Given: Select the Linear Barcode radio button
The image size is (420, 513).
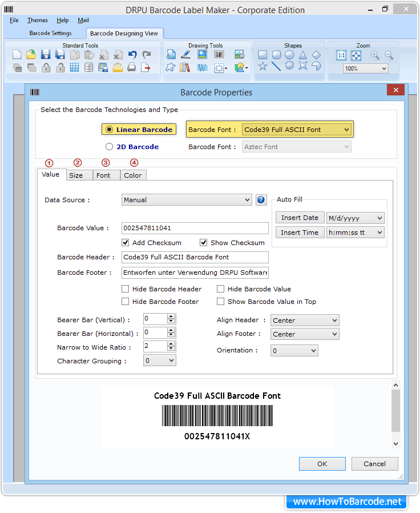Looking at the screenshot, I should [109, 130].
